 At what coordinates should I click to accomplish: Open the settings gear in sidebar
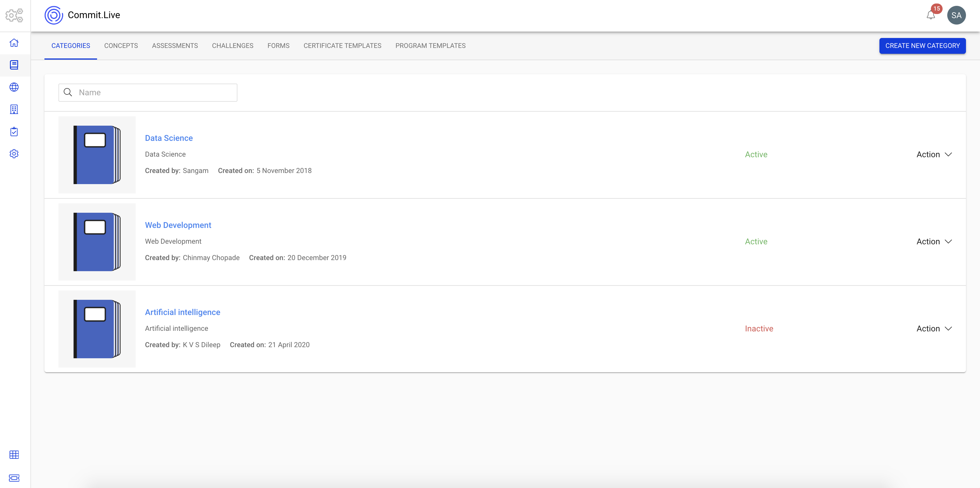click(x=14, y=154)
